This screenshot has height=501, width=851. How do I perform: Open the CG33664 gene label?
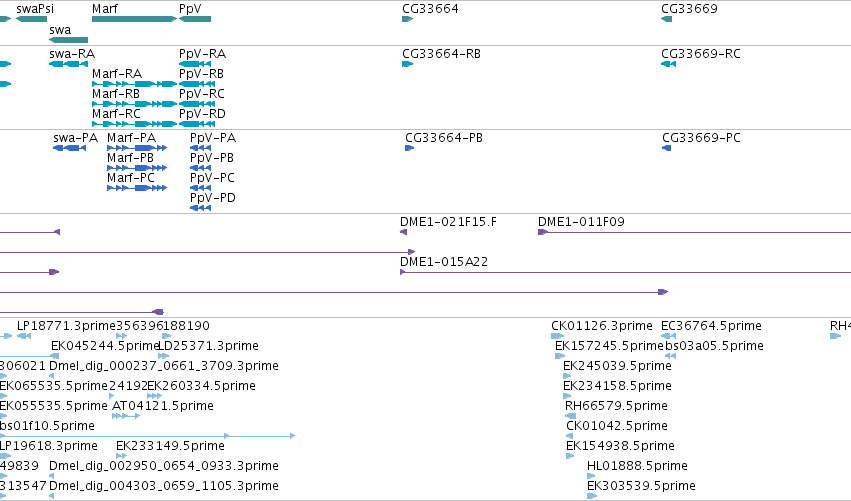[430, 9]
